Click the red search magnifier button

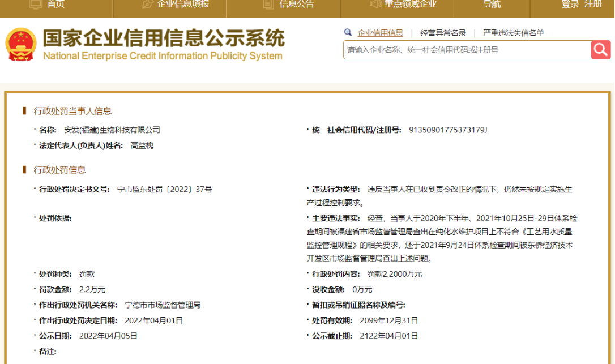click(x=600, y=50)
